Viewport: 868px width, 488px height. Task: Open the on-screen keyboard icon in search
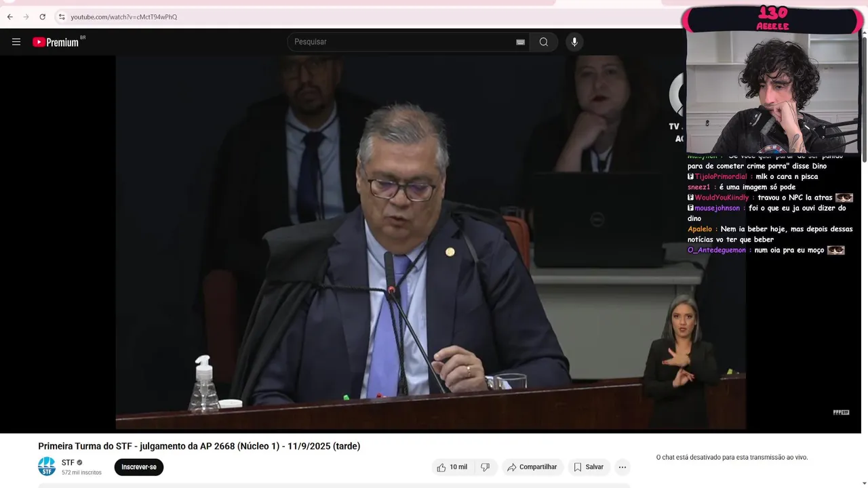(x=520, y=42)
